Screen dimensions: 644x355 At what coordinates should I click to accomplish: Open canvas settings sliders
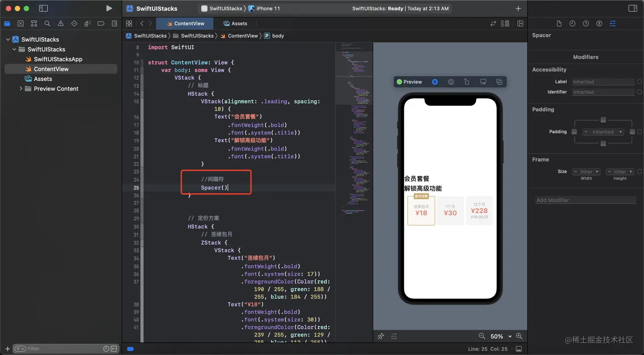pyautogui.click(x=394, y=336)
